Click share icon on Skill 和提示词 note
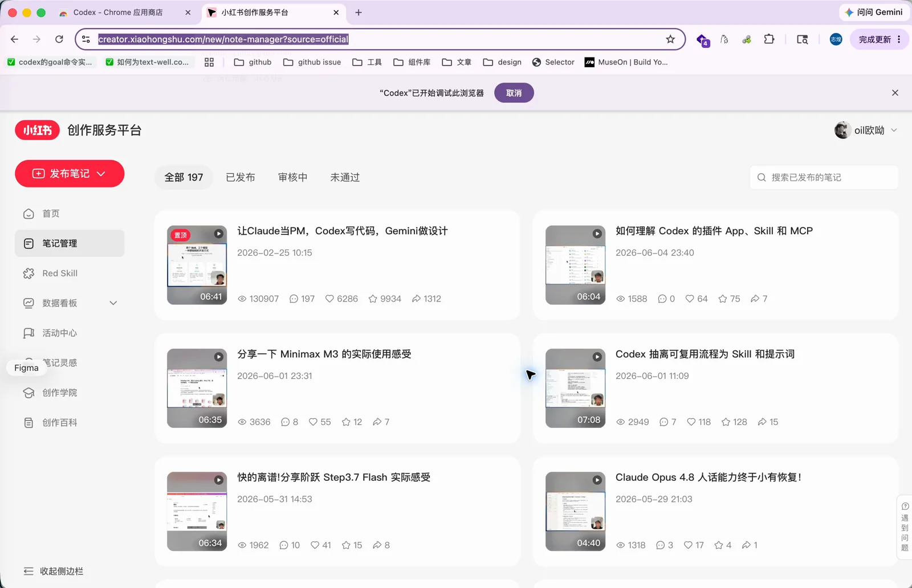This screenshot has width=912, height=588. click(x=762, y=422)
